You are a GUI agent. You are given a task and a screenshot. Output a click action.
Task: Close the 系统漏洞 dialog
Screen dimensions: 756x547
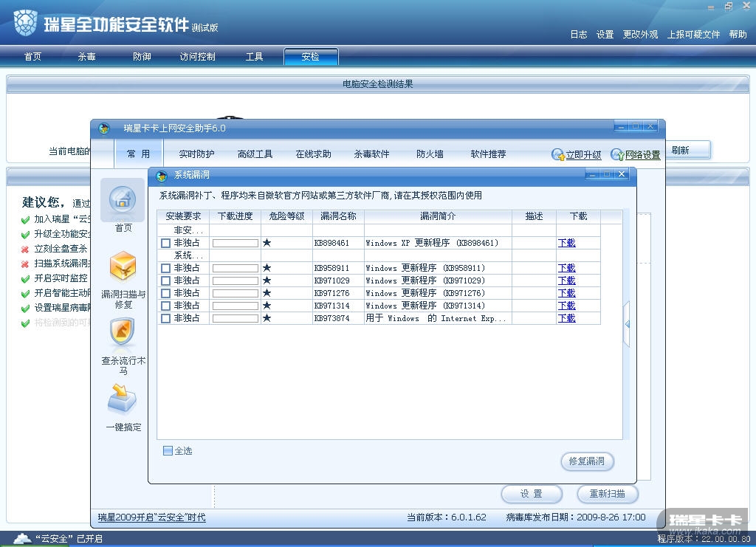click(622, 174)
